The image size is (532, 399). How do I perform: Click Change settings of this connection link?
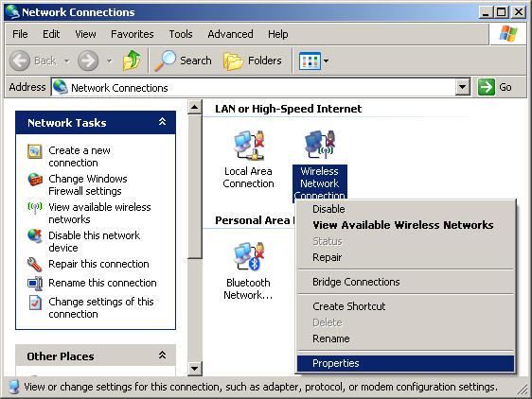click(x=101, y=308)
